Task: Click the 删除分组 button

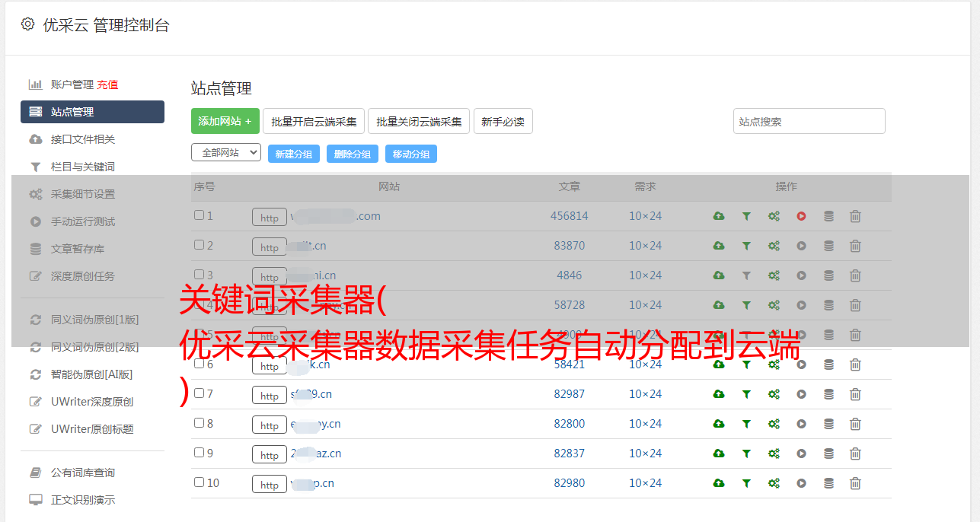Action: pos(353,154)
